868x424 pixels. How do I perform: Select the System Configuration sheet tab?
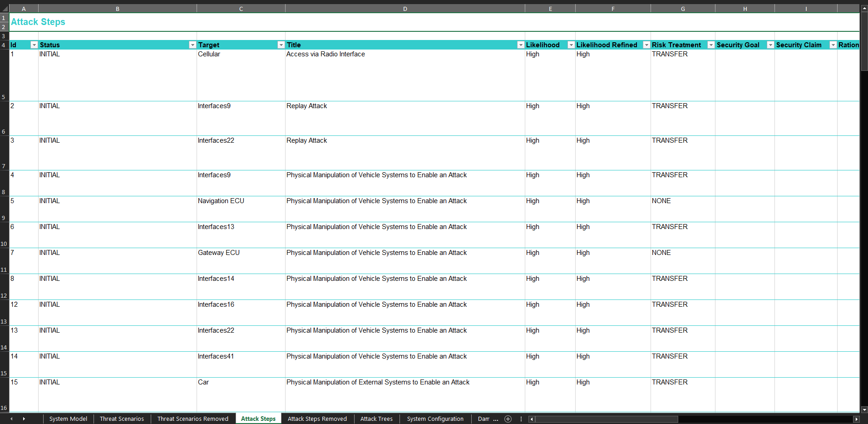coord(435,419)
